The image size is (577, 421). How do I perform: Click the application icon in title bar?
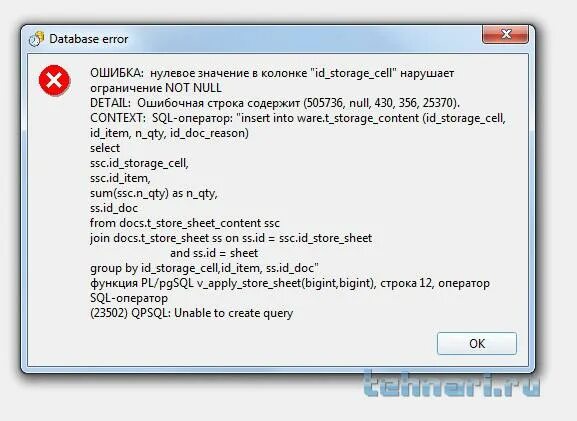point(36,39)
